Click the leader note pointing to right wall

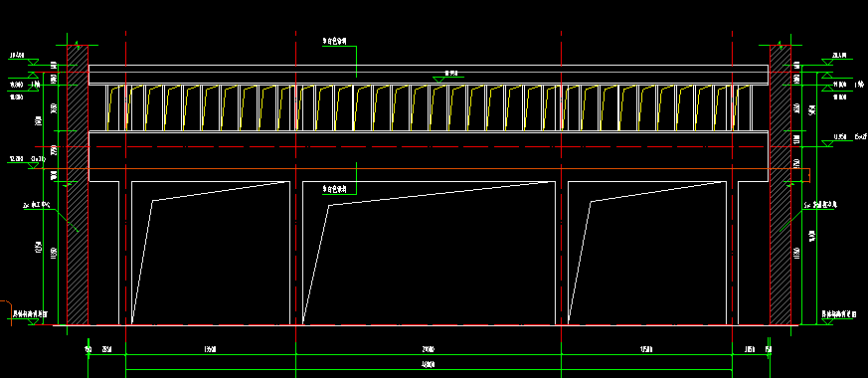click(821, 205)
